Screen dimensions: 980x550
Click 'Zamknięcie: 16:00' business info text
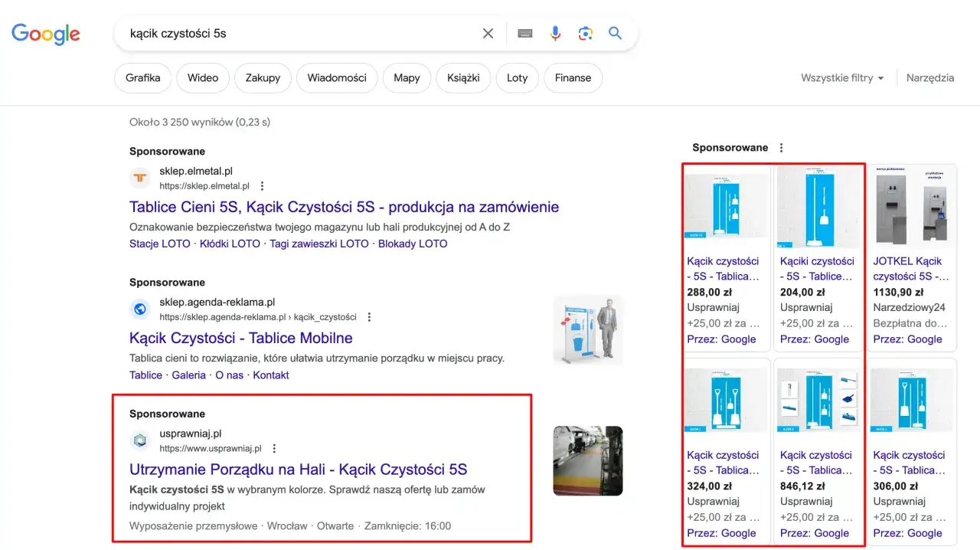click(407, 526)
